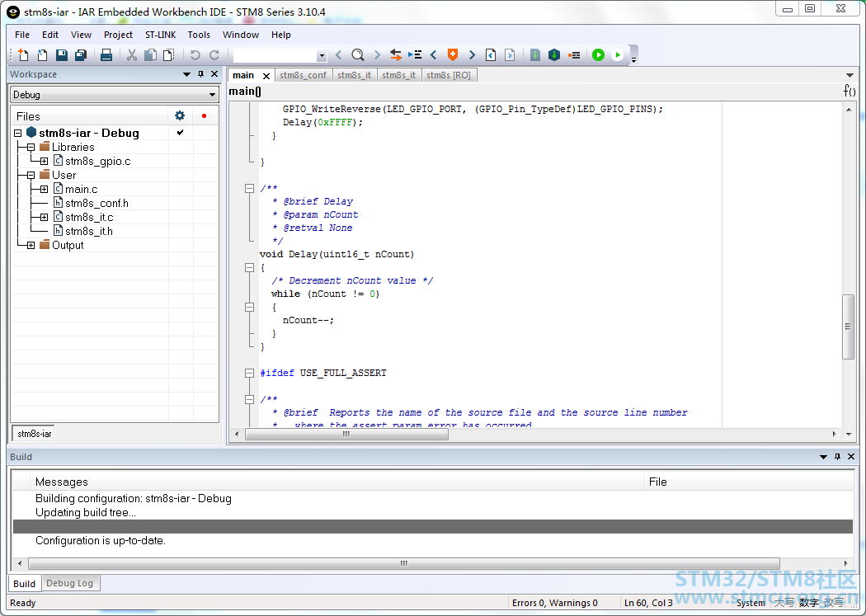
Task: Switch to stm8s [RO] editor tab
Action: coord(449,75)
